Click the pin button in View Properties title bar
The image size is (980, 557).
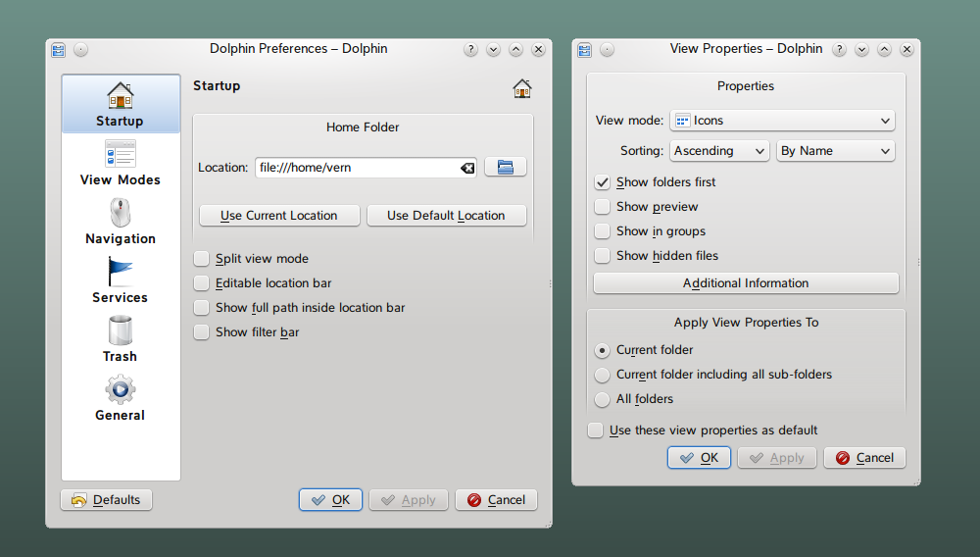pyautogui.click(x=607, y=49)
